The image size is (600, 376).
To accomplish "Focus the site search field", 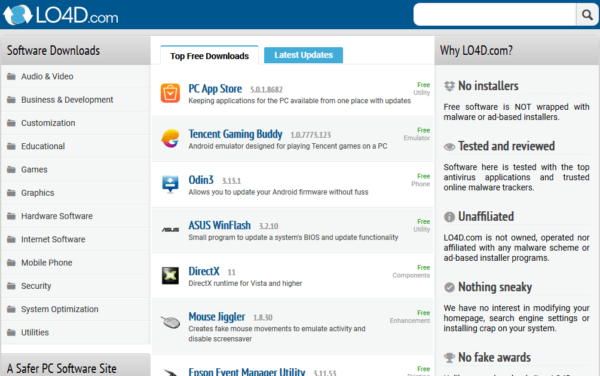I will coord(495,15).
